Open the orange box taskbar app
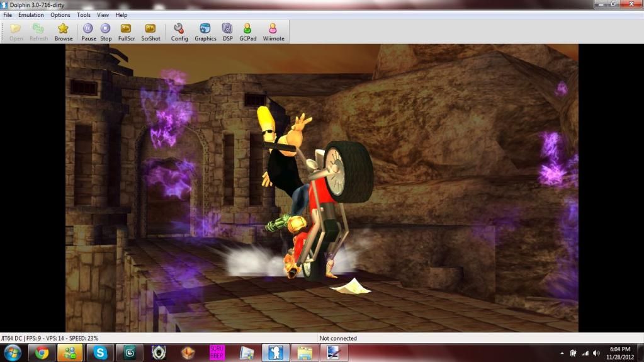 pos(188,353)
